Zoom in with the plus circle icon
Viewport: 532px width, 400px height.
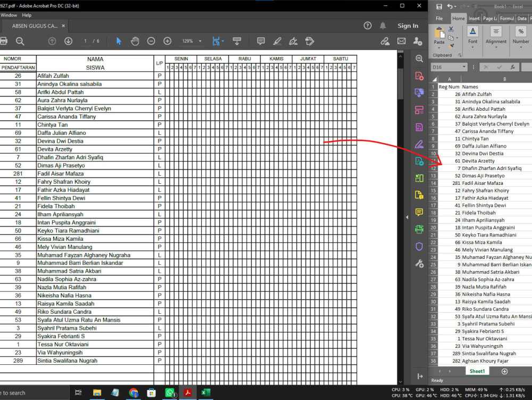coord(167,41)
